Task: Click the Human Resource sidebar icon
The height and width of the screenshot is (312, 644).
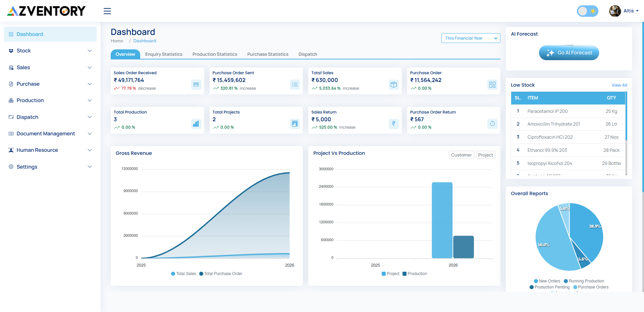Action: pyautogui.click(x=11, y=150)
